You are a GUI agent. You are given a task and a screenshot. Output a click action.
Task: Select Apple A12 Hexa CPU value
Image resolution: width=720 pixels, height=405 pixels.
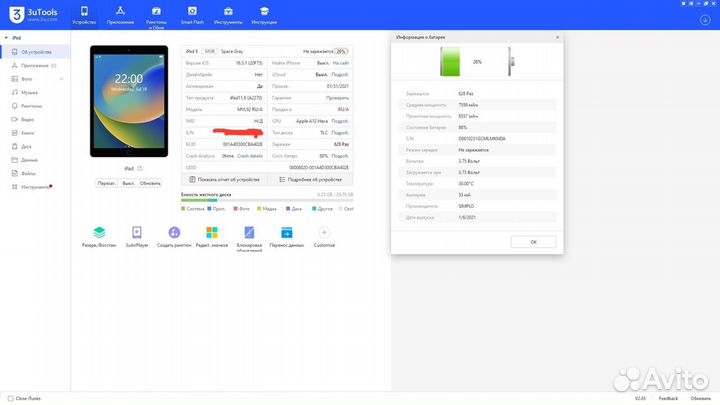[x=312, y=121]
